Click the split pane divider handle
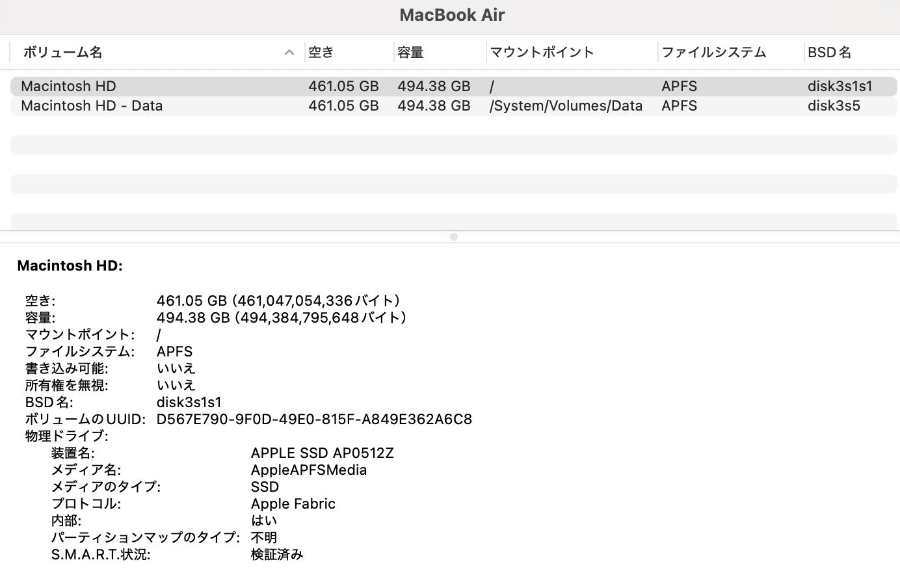Image resolution: width=900 pixels, height=588 pixels. pyautogui.click(x=454, y=237)
